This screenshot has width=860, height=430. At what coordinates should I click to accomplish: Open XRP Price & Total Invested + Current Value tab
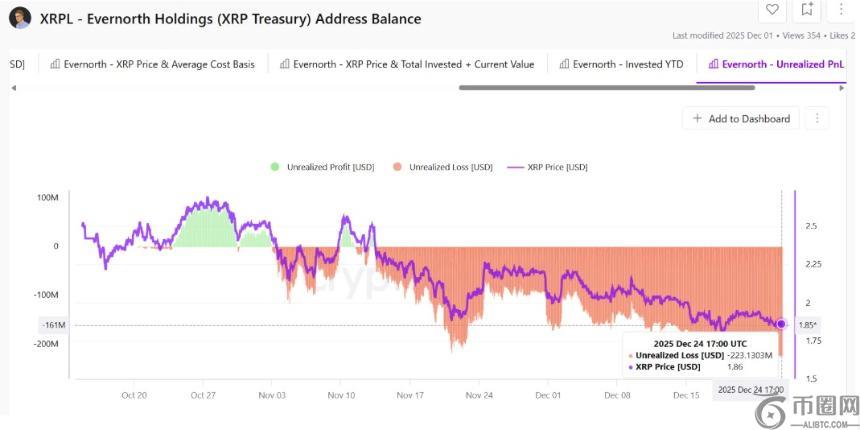pyautogui.click(x=406, y=64)
